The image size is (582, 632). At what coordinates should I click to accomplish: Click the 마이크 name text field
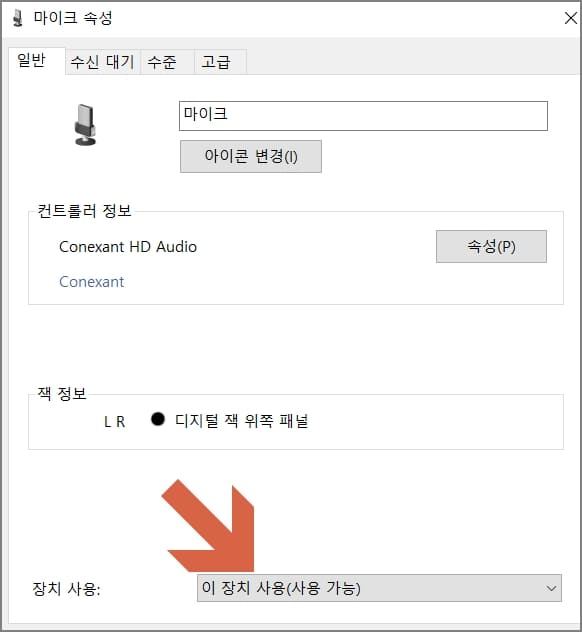point(363,116)
